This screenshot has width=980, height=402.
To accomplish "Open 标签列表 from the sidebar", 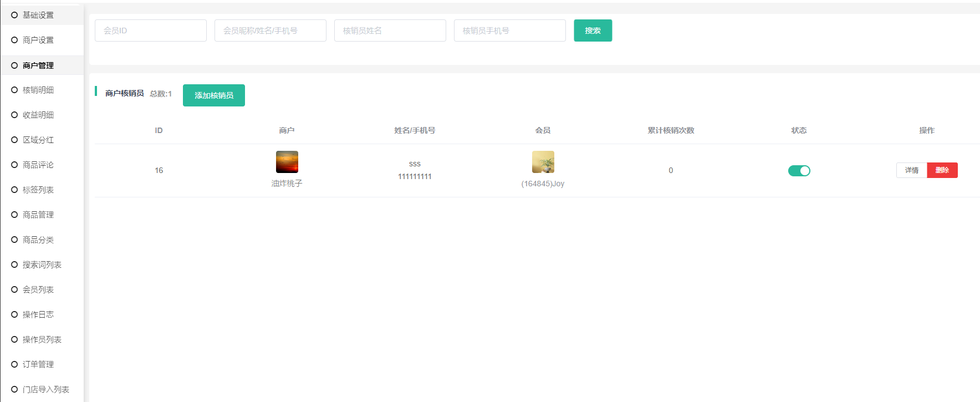I will tap(38, 190).
